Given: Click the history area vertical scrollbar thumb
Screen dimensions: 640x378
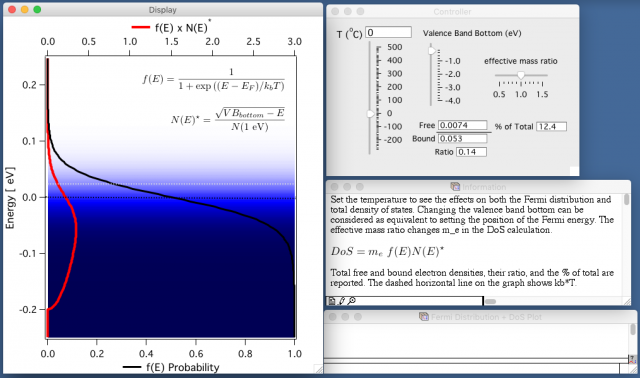Looking at the screenshot, I should coord(633,329).
